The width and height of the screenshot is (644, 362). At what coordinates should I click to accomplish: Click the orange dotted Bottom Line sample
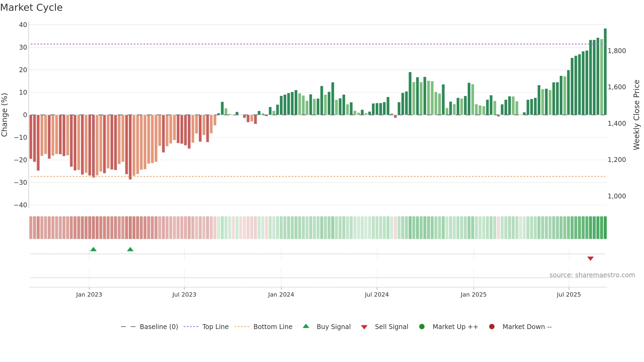[x=242, y=327]
